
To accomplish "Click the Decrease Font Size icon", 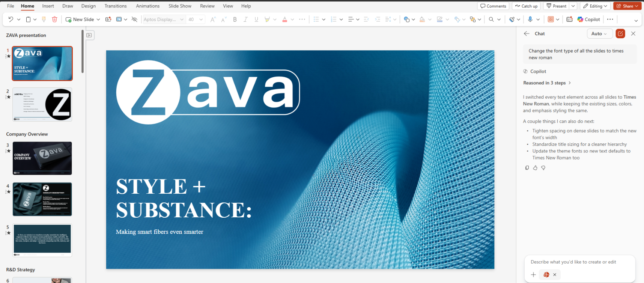I will [224, 20].
